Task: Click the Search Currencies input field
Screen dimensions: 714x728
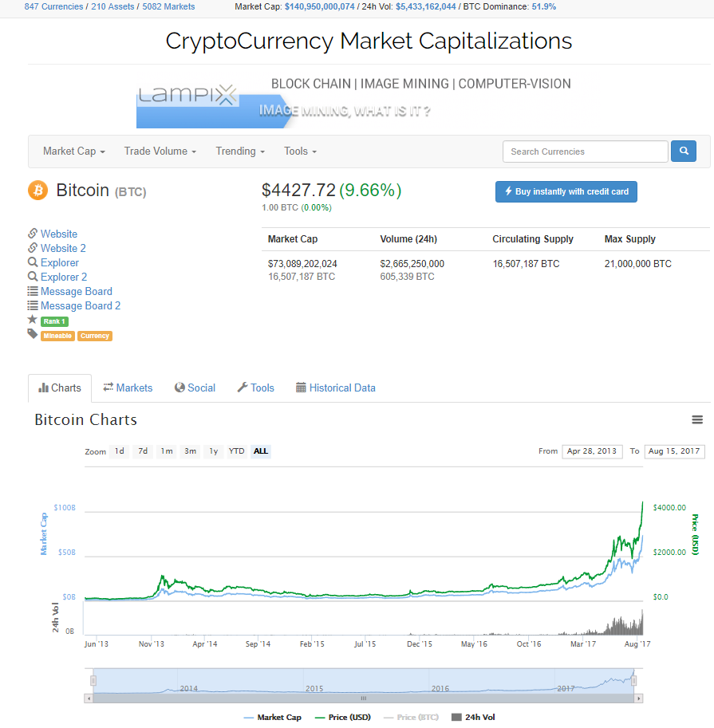Action: pos(585,152)
